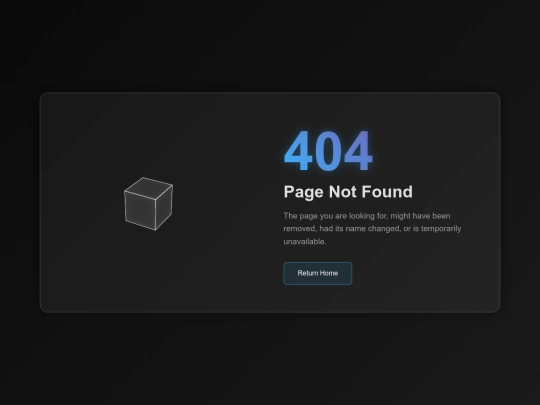The image size is (540, 405).
Task: Click the right side face of the cube
Action: tap(164, 208)
